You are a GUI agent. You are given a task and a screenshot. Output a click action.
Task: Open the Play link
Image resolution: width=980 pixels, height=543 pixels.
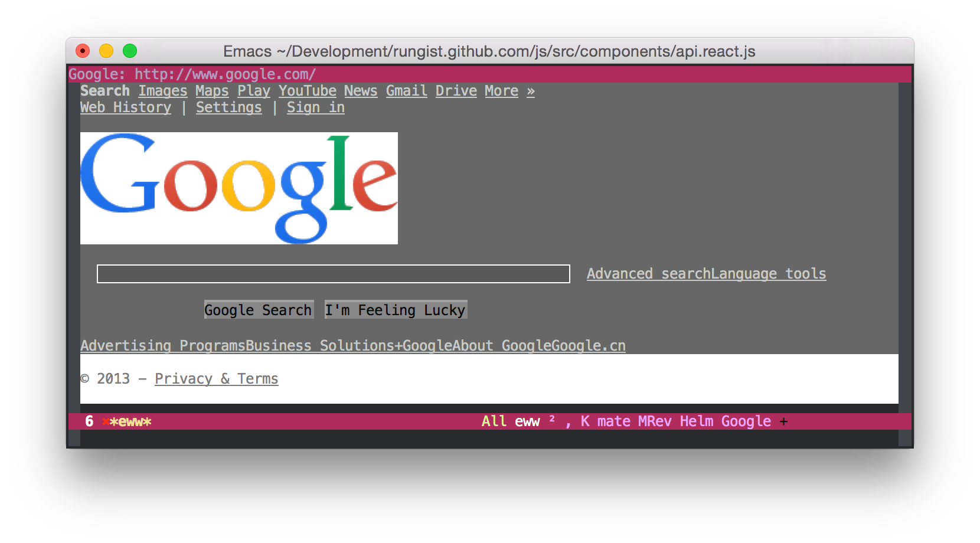click(254, 91)
